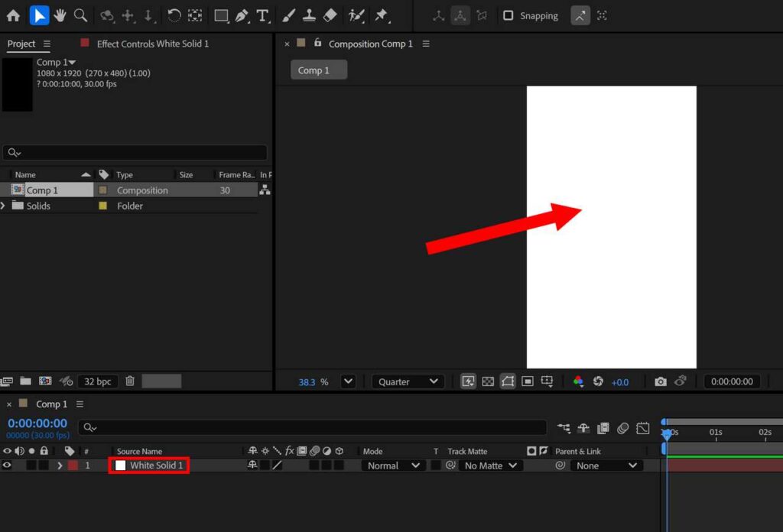This screenshot has height=532, width=783.
Task: Hide the White Solid 1 layer
Action: tap(6, 465)
